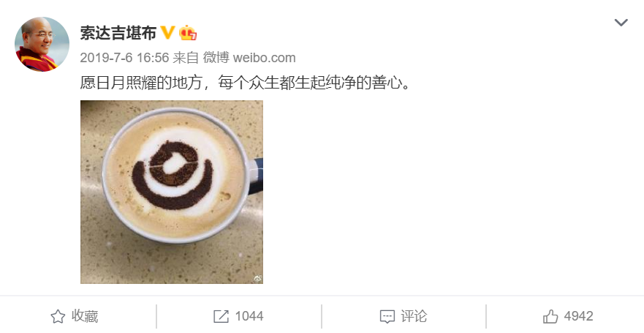Toggle favorite using the 收藏 label
Viewport: 644px width, 333px height.
[x=85, y=316]
